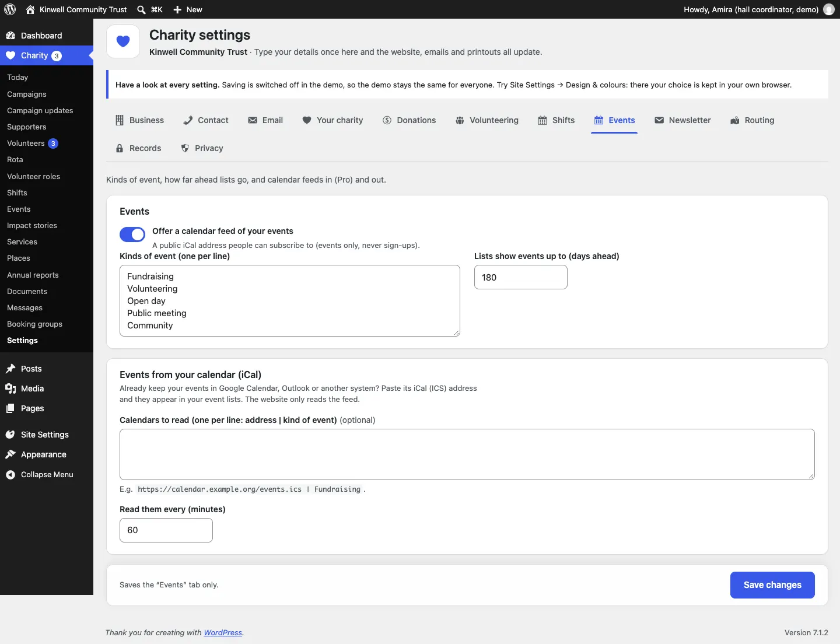Open the search magnifier icon

pyautogui.click(x=141, y=9)
